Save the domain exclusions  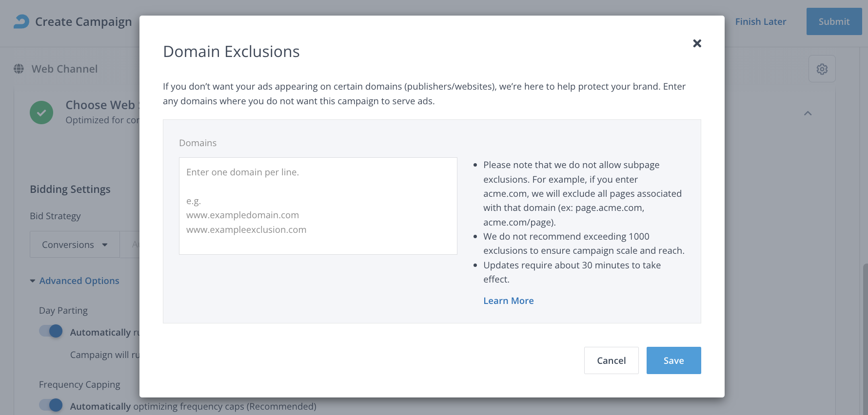click(x=673, y=360)
